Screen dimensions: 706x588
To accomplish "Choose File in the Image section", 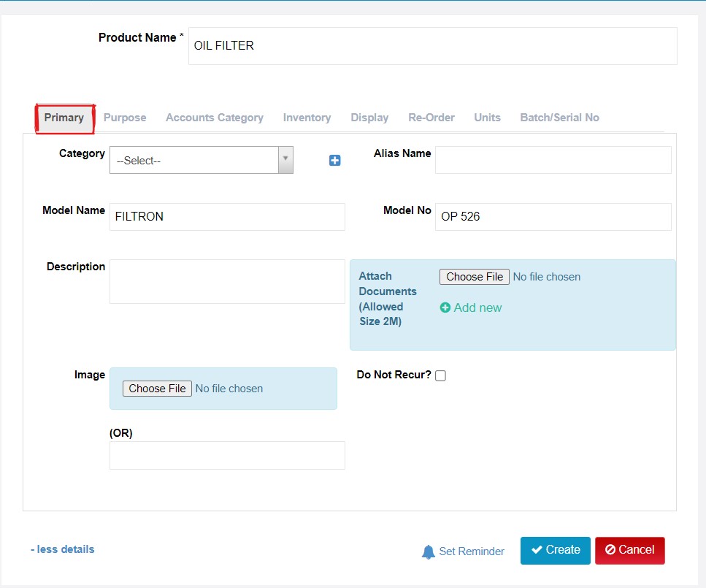I will pos(157,389).
